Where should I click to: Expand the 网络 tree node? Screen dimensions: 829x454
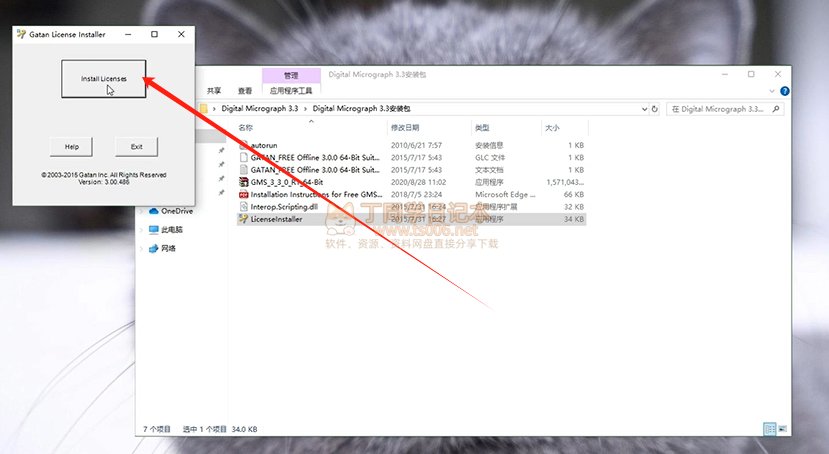pyautogui.click(x=142, y=248)
